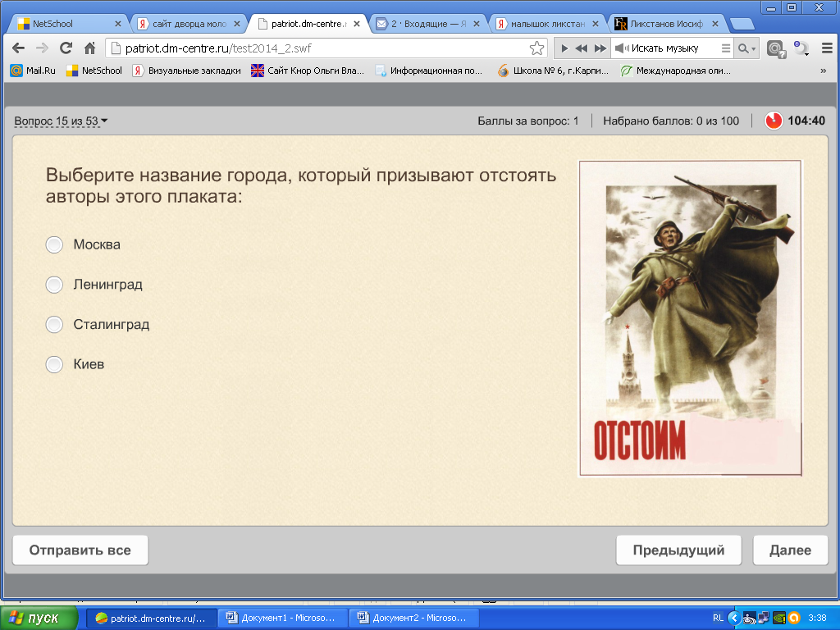This screenshot has height=630, width=840.
Task: Open the magnifier search dropdown
Action: tap(746, 48)
